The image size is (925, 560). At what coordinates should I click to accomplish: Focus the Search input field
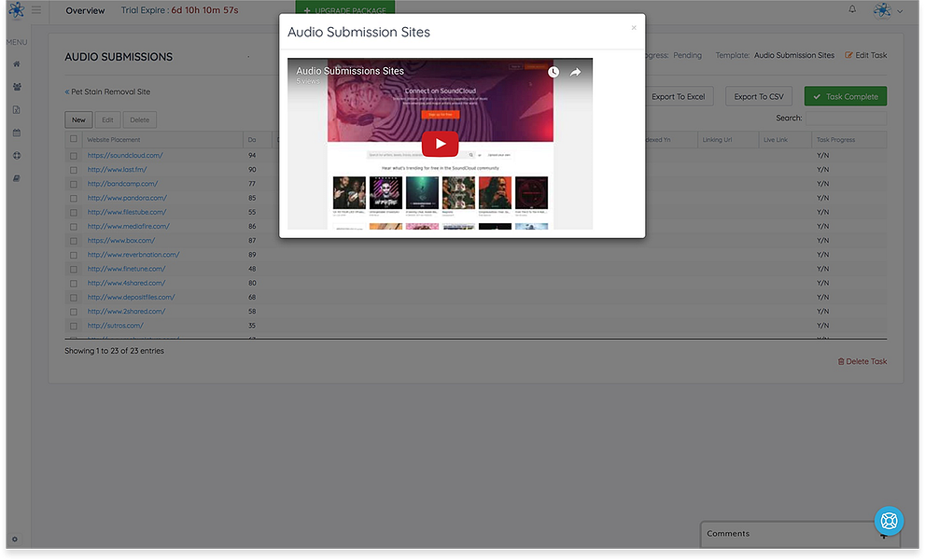[846, 118]
